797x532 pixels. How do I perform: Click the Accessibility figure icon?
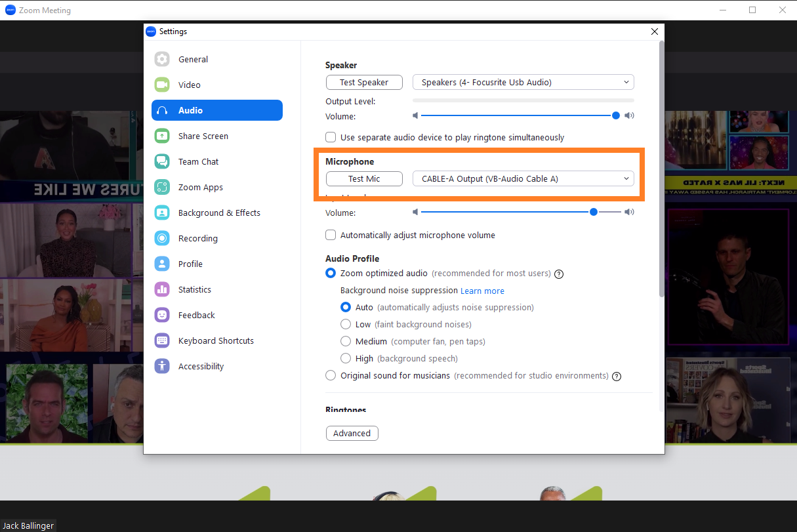162,366
